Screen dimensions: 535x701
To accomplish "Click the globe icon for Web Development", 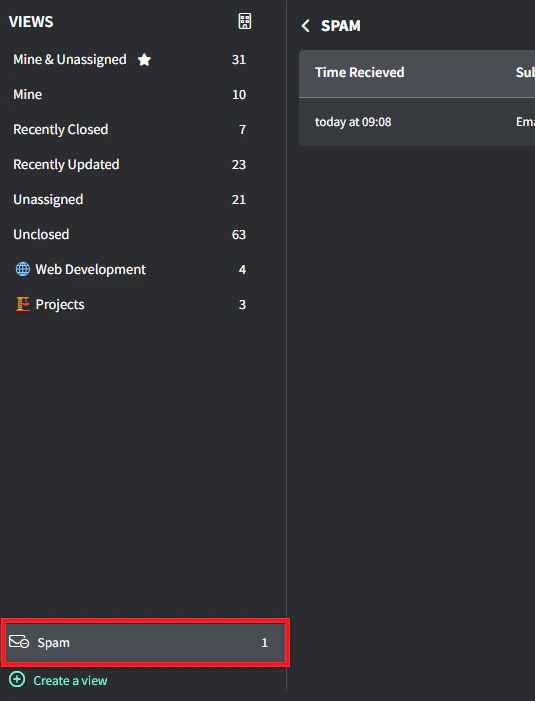I will 23,269.
